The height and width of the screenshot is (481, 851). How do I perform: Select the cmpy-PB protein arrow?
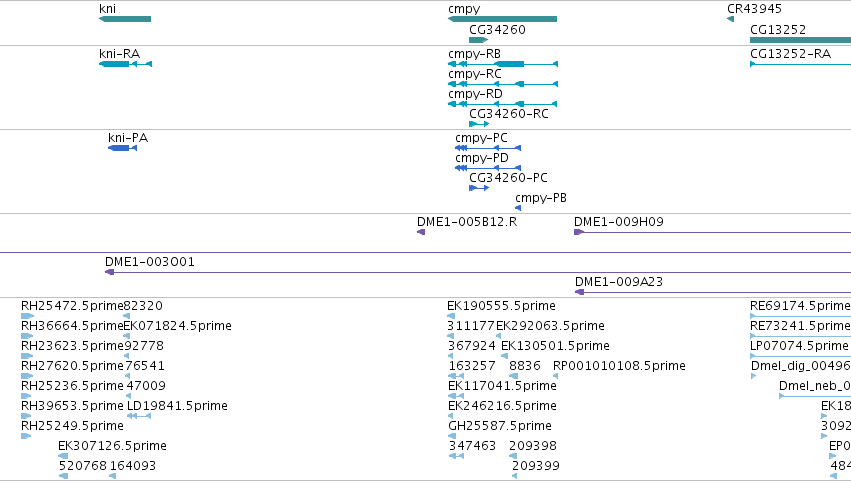(518, 208)
